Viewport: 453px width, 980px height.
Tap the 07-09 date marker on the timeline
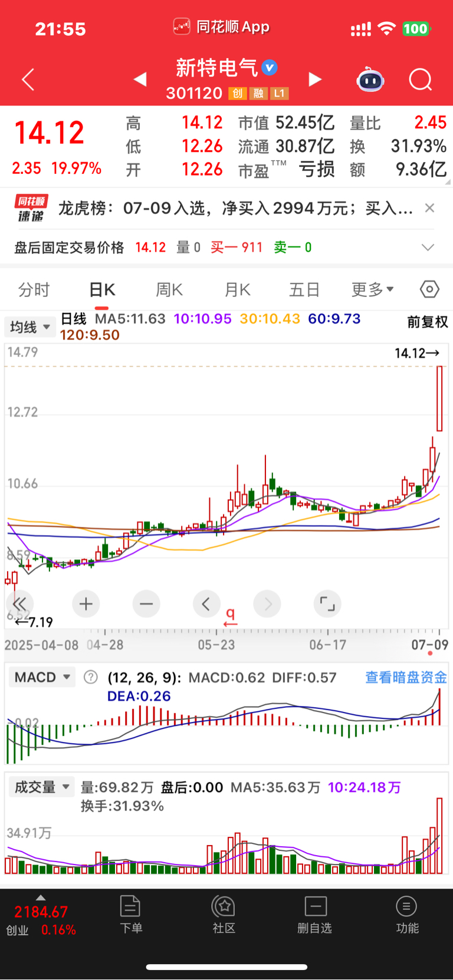(429, 645)
